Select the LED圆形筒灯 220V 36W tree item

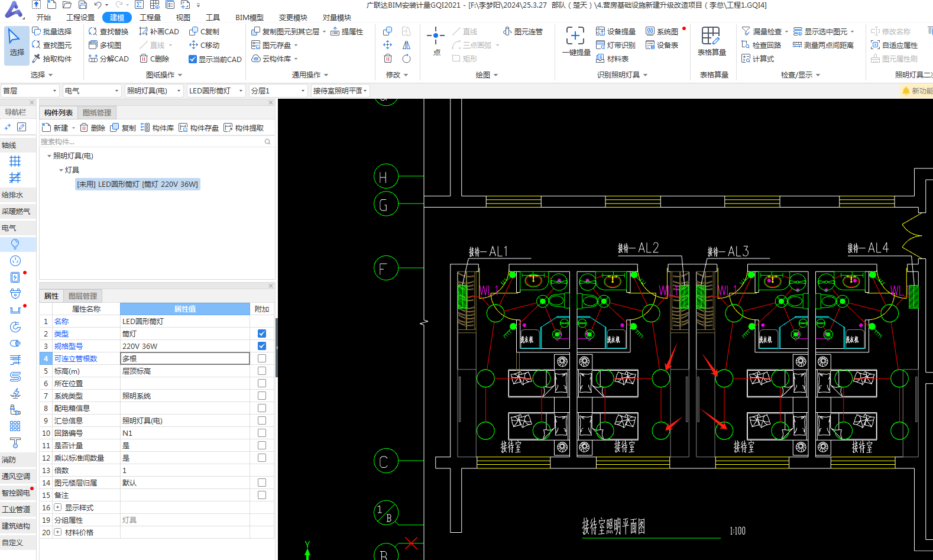click(138, 184)
